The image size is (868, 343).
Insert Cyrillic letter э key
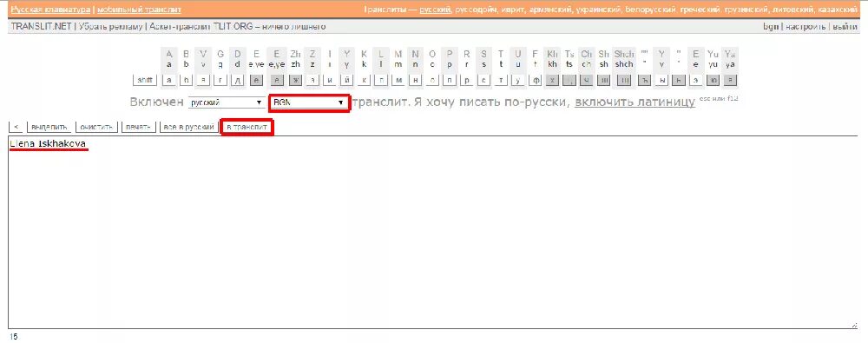pos(696,80)
